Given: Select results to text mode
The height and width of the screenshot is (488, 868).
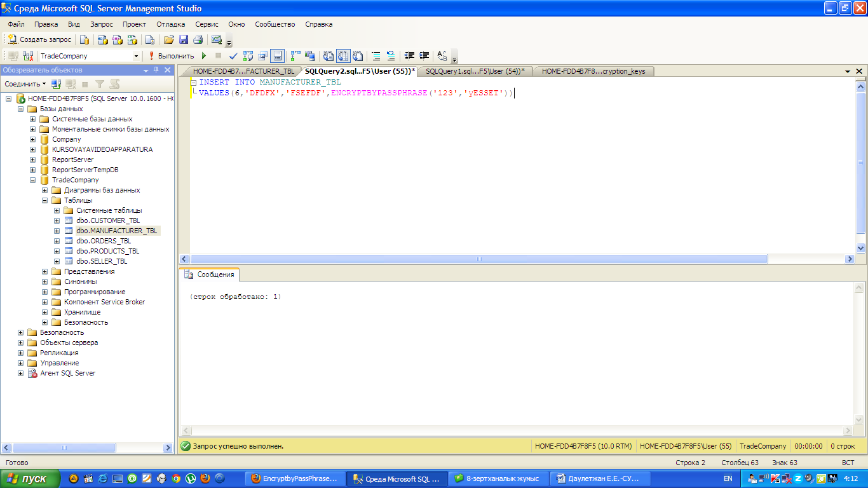Looking at the screenshot, I should 329,56.
